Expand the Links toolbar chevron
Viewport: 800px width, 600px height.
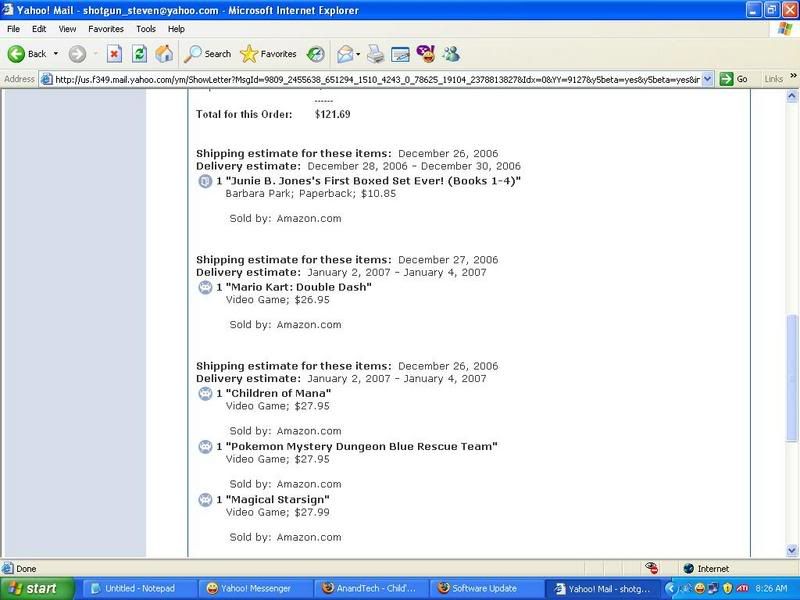click(793, 76)
